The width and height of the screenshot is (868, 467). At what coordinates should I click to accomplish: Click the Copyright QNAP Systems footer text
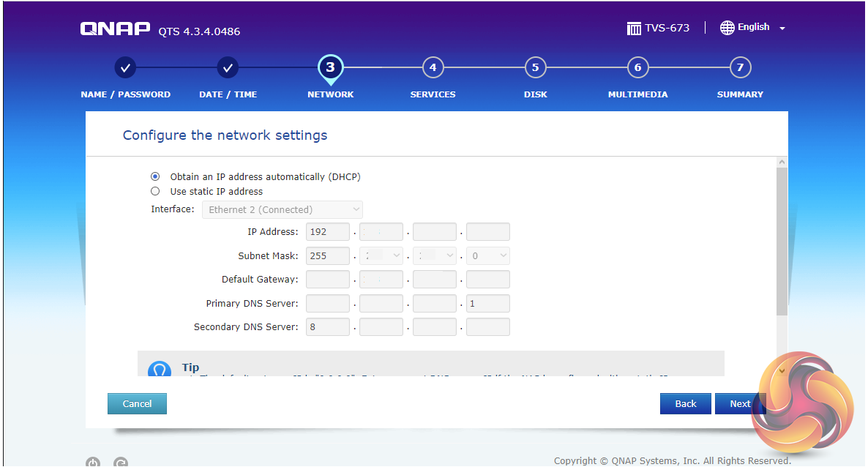tap(673, 461)
